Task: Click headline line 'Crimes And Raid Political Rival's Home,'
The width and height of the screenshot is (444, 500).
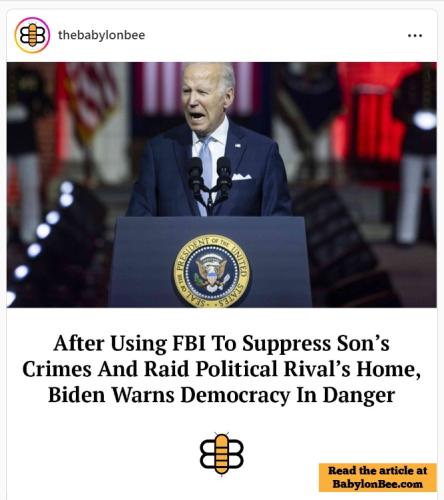Action: click(x=222, y=369)
